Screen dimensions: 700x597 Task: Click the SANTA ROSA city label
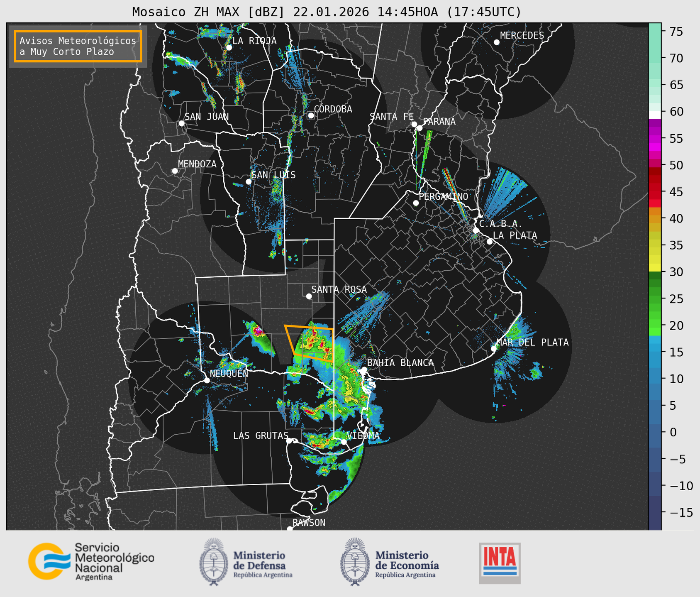[x=339, y=289]
